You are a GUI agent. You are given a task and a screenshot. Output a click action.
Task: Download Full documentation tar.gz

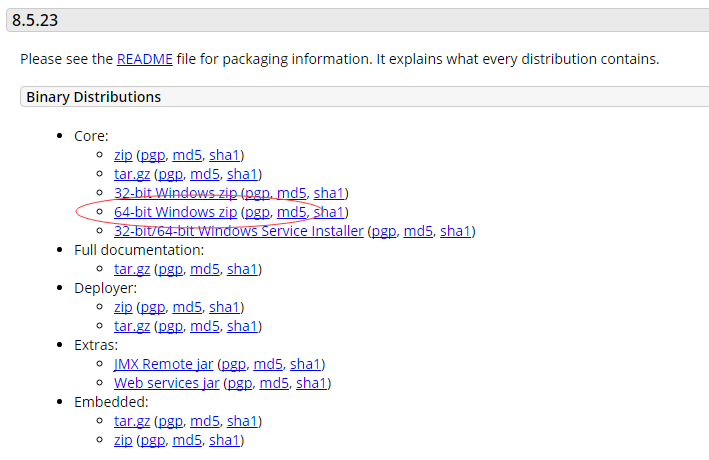click(x=132, y=269)
